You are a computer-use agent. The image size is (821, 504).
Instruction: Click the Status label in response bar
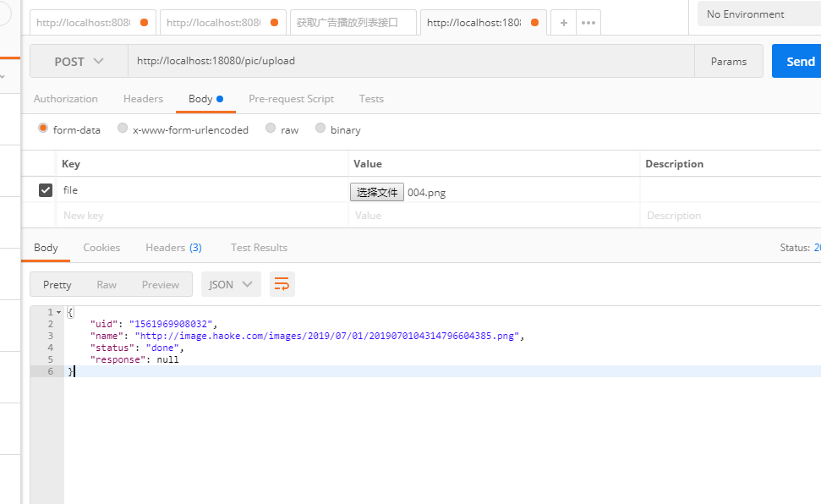pyautogui.click(x=795, y=247)
